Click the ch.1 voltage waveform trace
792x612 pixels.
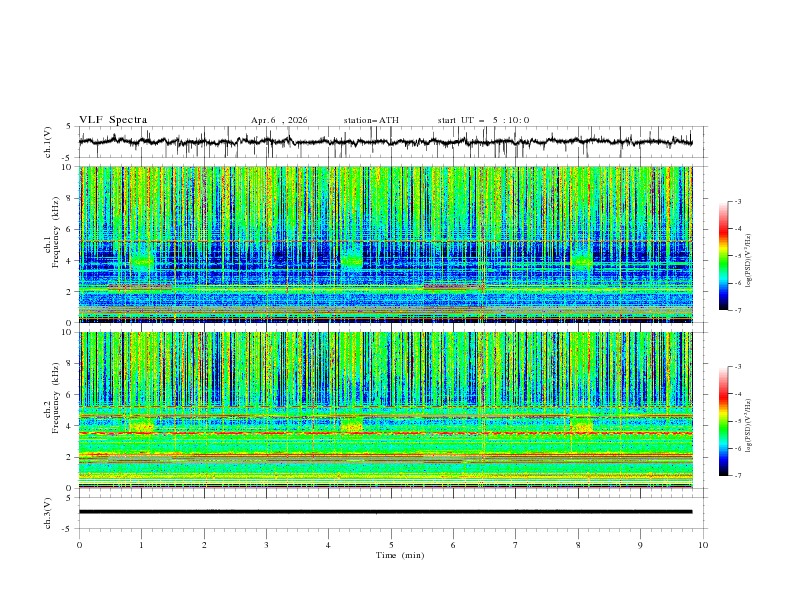(385, 142)
